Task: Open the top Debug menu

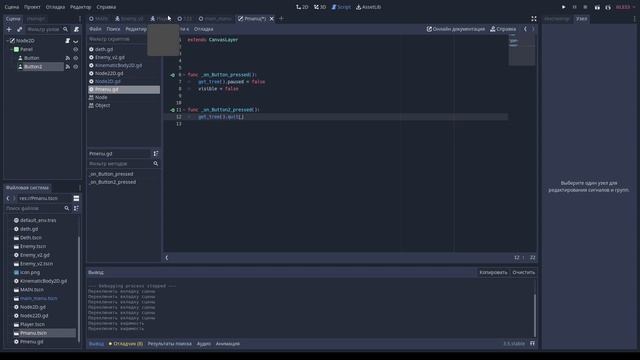Action: tap(55, 7)
